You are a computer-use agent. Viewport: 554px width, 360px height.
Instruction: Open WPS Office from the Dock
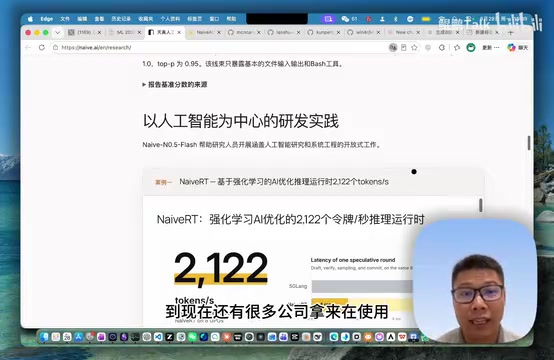[402, 337]
